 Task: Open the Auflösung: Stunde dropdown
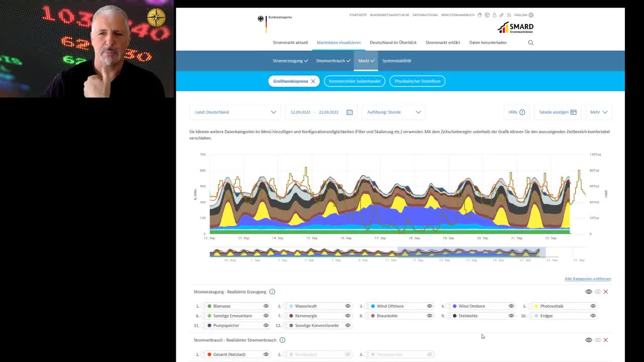(x=393, y=112)
